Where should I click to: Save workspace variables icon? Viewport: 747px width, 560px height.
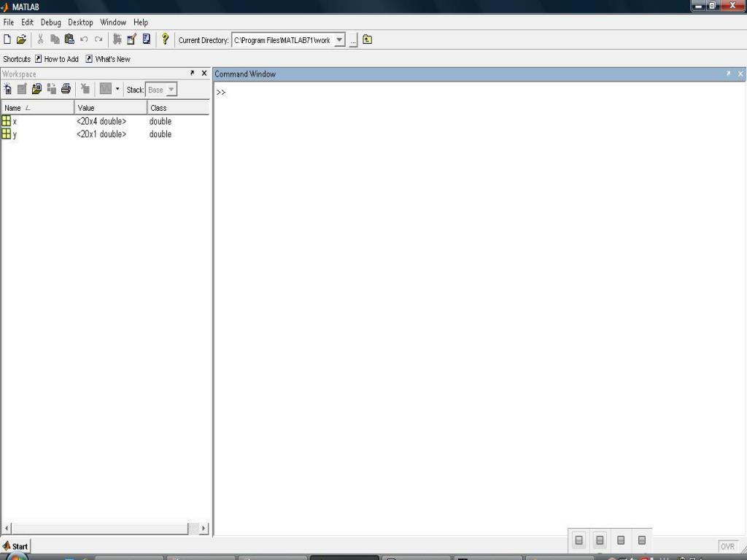pos(52,89)
